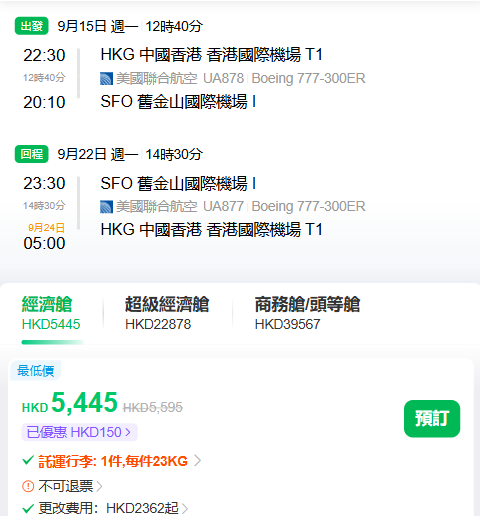This screenshot has height=516, width=480.
Task: Click the HKD 5,445 price
Action: (70, 403)
